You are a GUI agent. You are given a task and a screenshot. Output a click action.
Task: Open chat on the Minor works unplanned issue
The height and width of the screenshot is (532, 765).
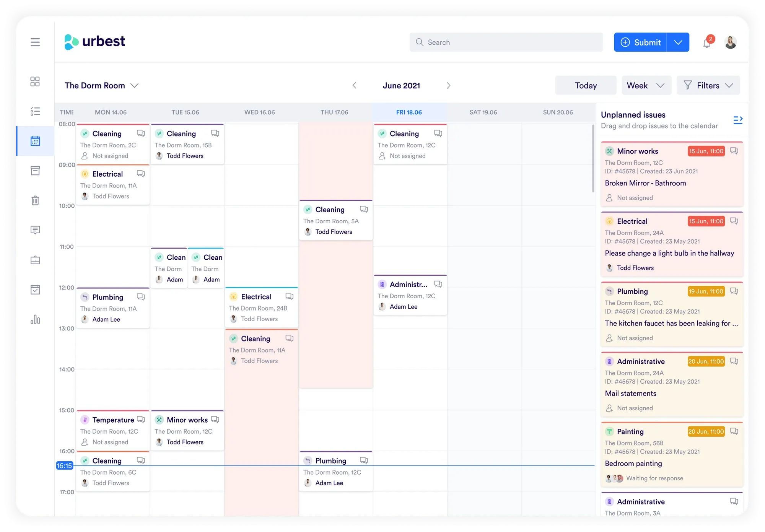tap(734, 151)
